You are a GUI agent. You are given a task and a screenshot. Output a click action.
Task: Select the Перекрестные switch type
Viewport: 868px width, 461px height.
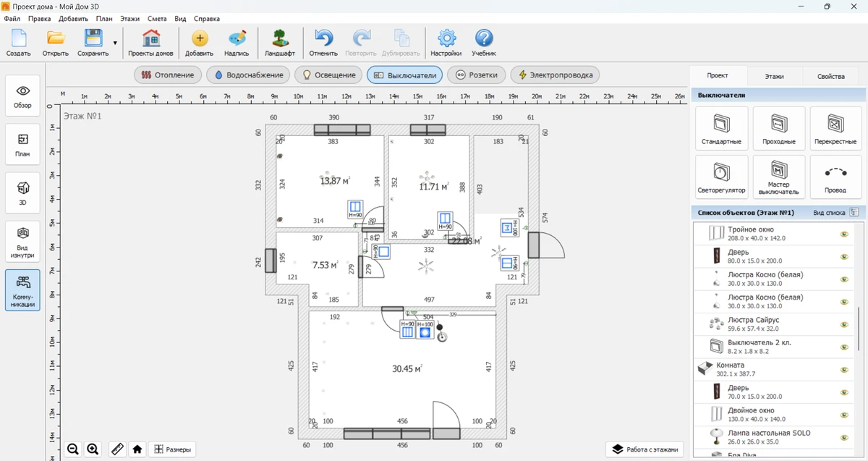click(x=835, y=128)
